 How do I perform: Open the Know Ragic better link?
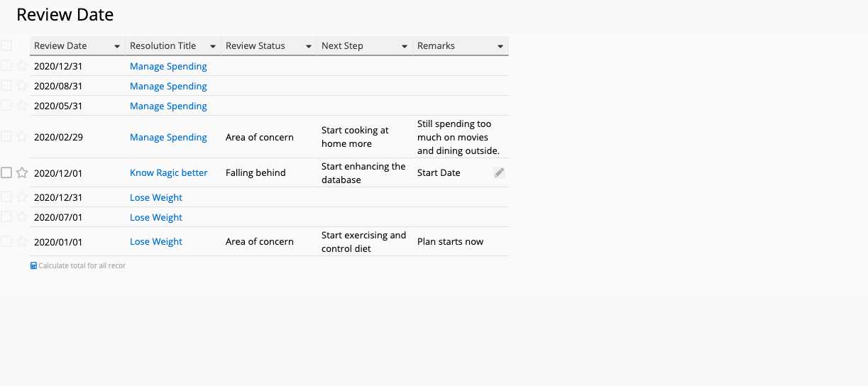(x=169, y=172)
